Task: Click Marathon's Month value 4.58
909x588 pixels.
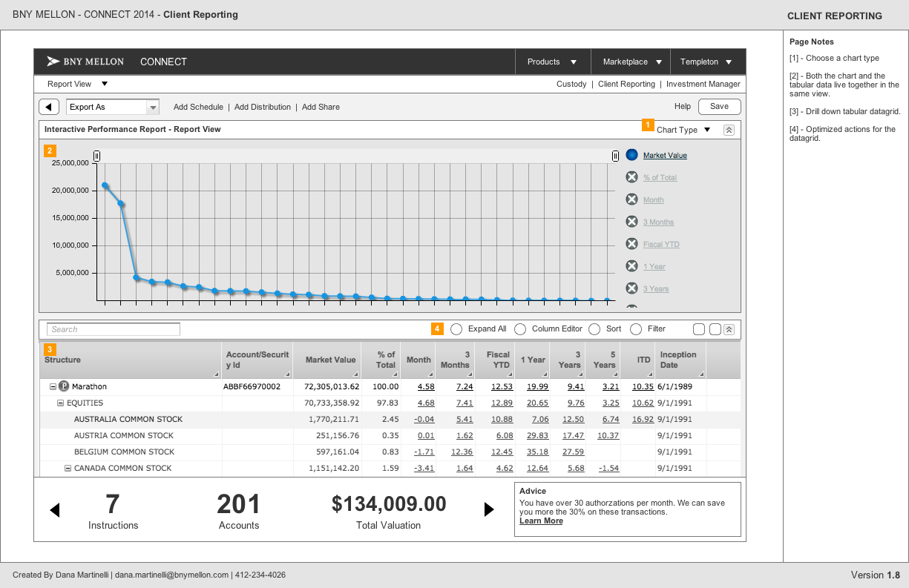Action: pos(426,386)
